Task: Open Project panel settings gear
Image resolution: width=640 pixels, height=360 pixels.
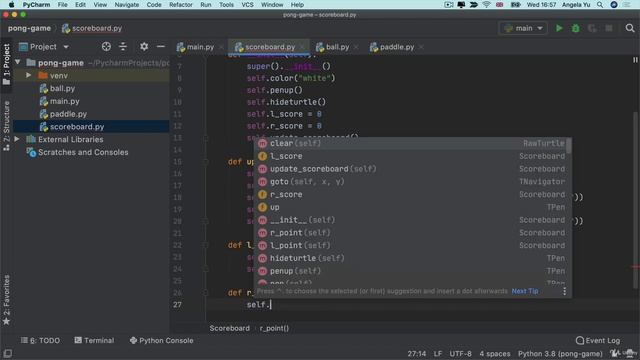Action: point(144,47)
